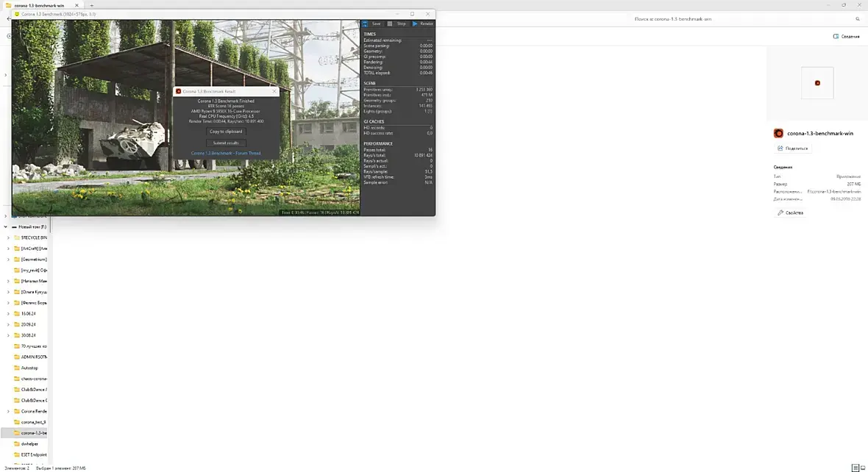868x472 pixels.
Task: Select the corona_test_9 folder
Action: [30, 422]
